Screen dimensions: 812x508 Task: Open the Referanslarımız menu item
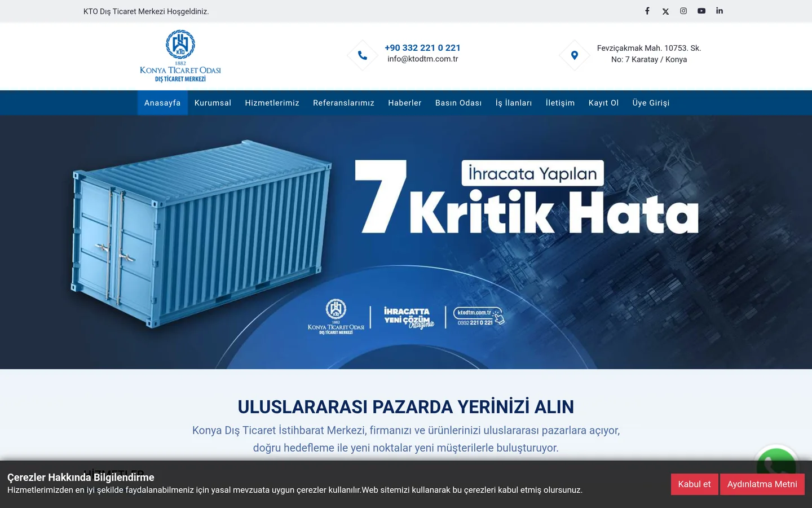(344, 103)
